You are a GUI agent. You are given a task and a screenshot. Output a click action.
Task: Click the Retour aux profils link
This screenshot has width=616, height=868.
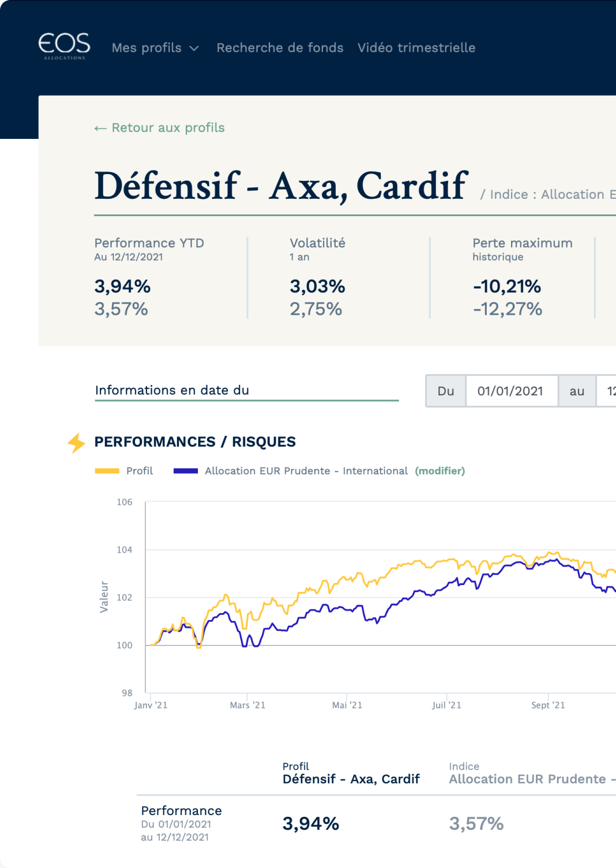point(168,128)
